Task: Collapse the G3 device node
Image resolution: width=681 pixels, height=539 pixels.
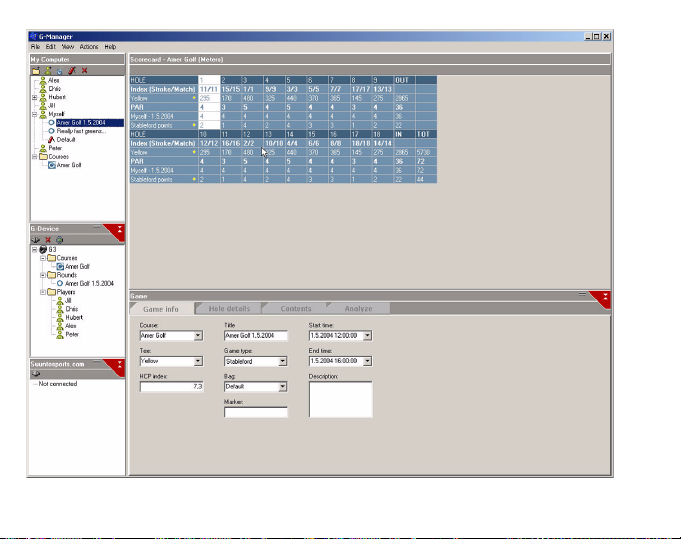Action: (35, 249)
